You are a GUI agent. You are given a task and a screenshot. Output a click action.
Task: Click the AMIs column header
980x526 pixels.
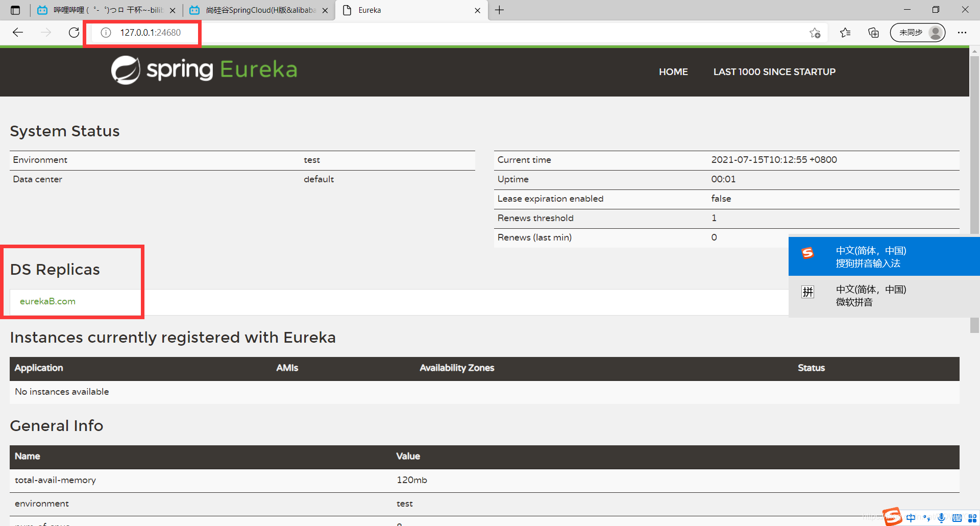click(x=287, y=368)
